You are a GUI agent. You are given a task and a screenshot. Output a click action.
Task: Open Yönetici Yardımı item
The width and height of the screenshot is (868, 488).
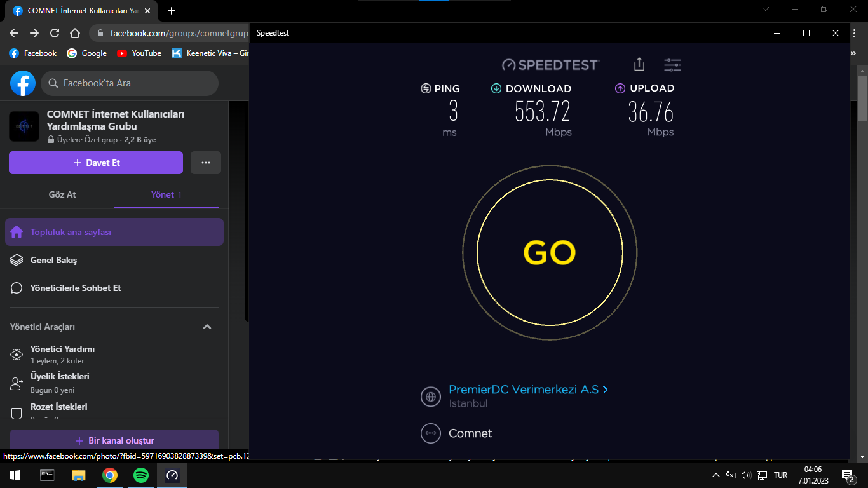click(114, 355)
